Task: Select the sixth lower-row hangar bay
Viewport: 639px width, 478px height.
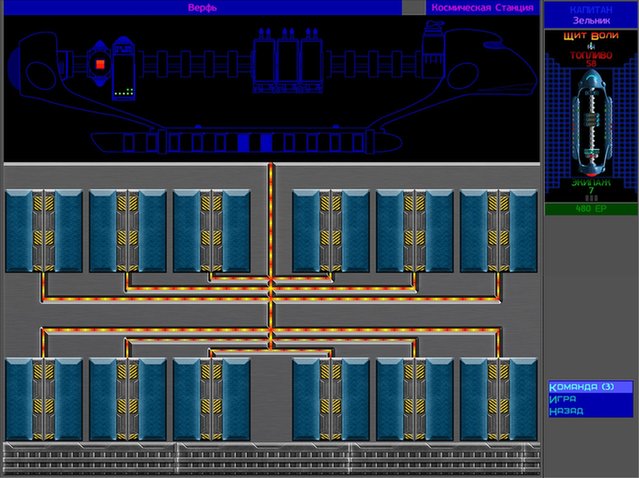Action: pyautogui.click(x=499, y=399)
